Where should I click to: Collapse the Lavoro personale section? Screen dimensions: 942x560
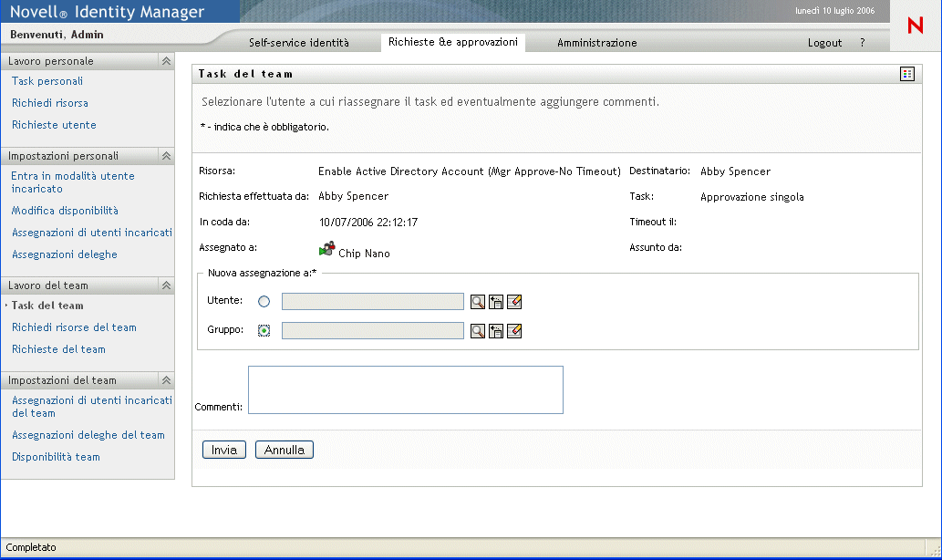[x=166, y=61]
